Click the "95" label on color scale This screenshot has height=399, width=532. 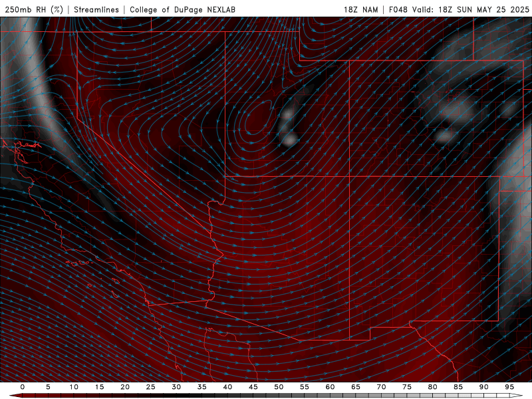[x=509, y=387]
